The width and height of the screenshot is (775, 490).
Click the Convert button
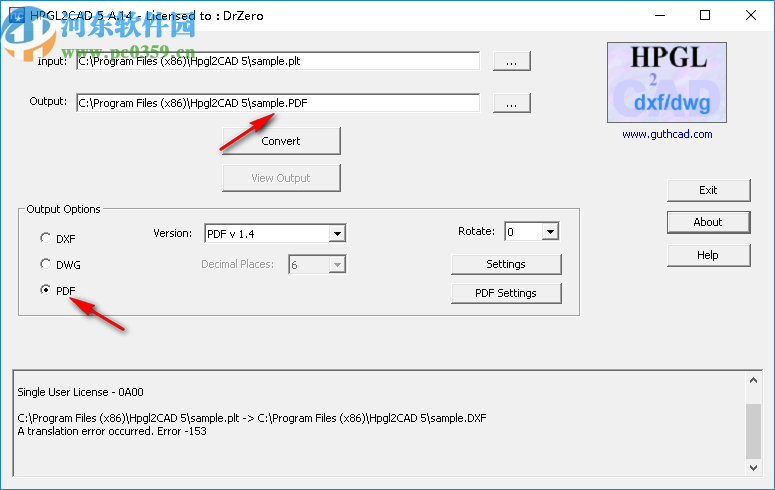(281, 141)
